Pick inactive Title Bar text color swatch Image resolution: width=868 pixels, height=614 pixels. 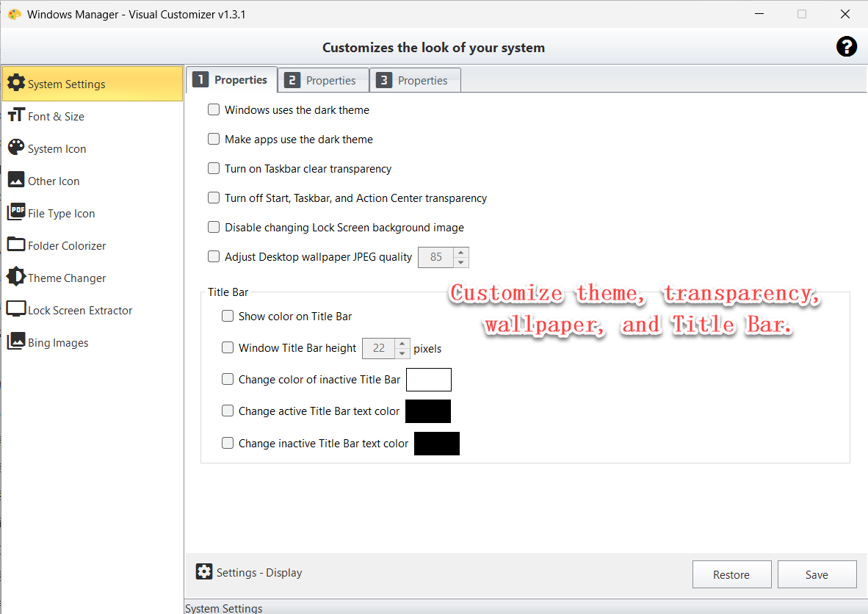(x=437, y=443)
